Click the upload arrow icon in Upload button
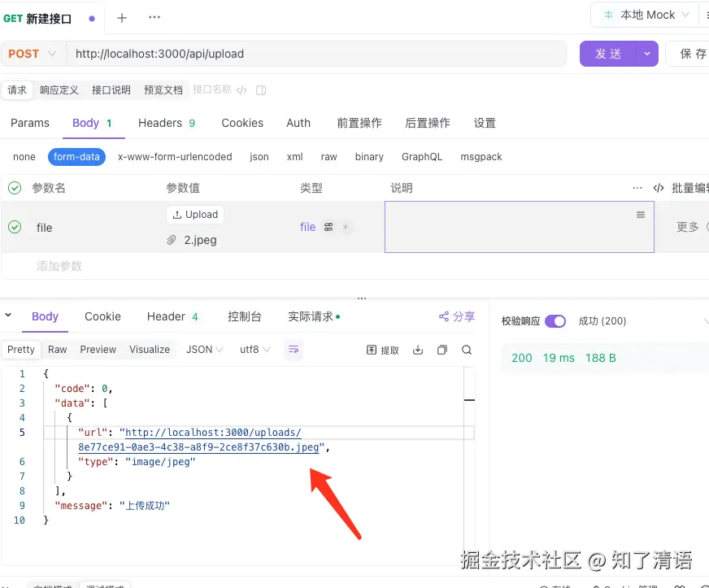Image resolution: width=709 pixels, height=588 pixels. coord(177,215)
